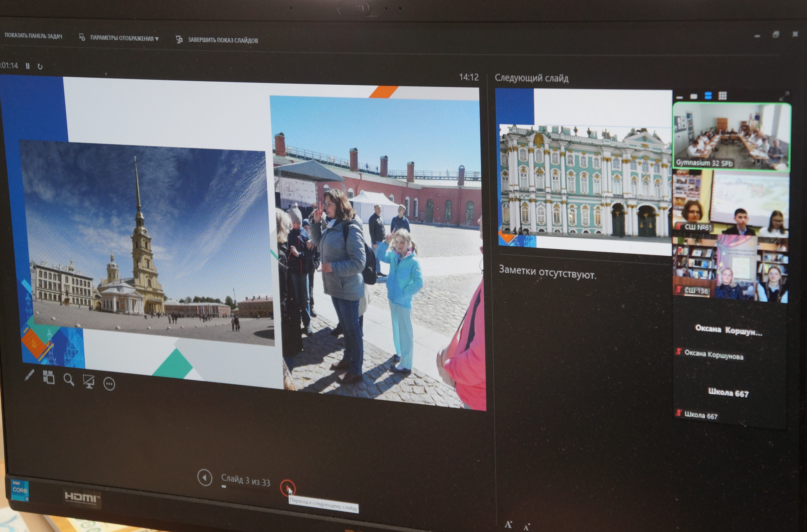Increase the notes font size
The width and height of the screenshot is (807, 532).
[x=508, y=525]
